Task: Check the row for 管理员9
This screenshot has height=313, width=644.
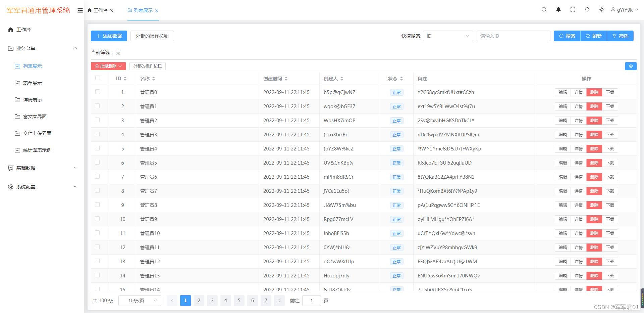Action: pos(98,219)
